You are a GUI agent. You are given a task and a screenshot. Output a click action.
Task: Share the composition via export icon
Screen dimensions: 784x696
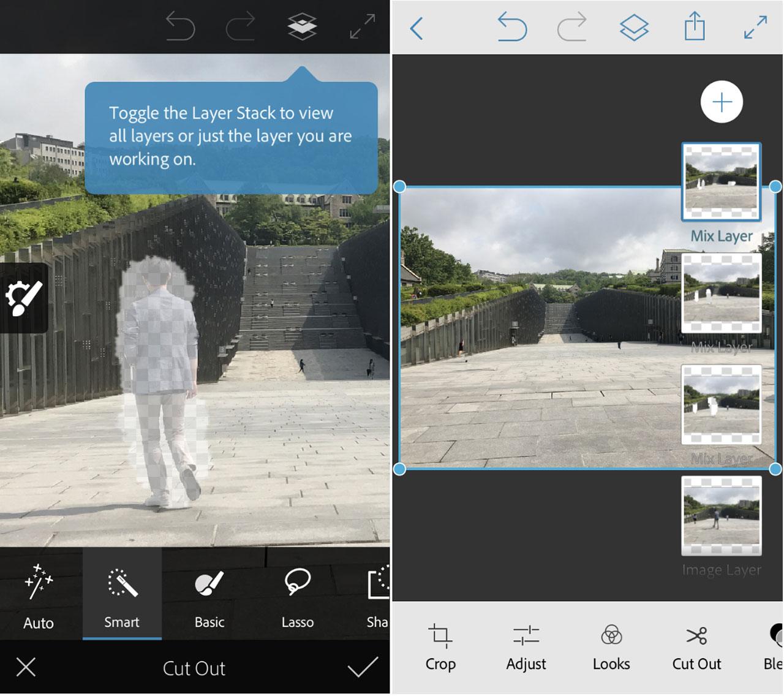coord(695,28)
